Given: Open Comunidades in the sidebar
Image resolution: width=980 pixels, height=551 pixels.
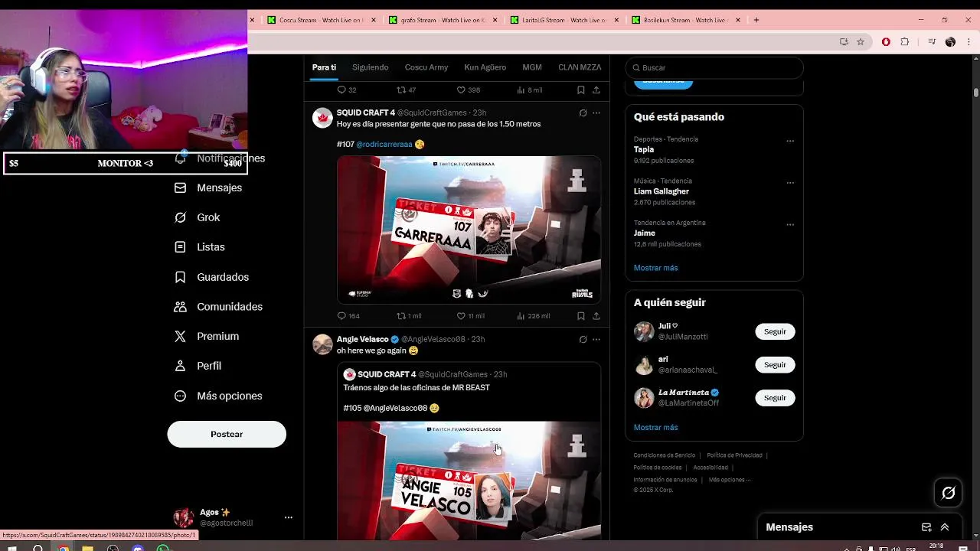Looking at the screenshot, I should click(218, 307).
